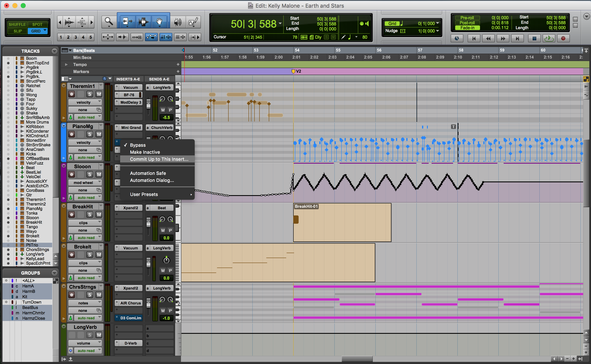Select the Scrubber speaker tool
This screenshot has width=591, height=364.
tap(178, 22)
